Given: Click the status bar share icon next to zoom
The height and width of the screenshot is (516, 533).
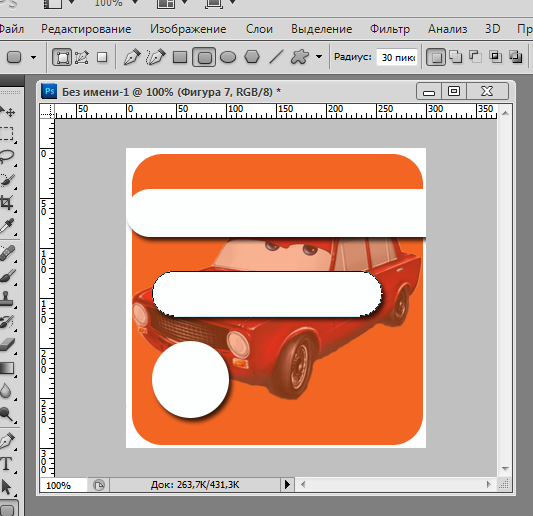Looking at the screenshot, I should tap(99, 485).
